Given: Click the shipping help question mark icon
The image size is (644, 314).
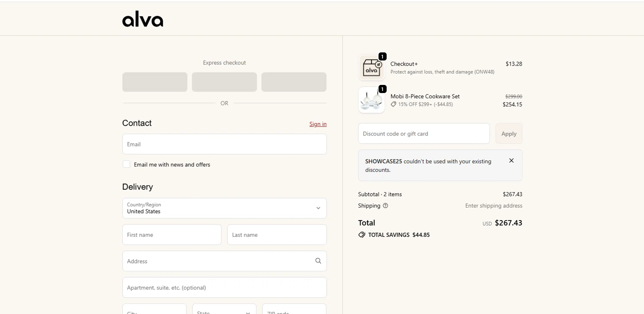Looking at the screenshot, I should tap(386, 205).
